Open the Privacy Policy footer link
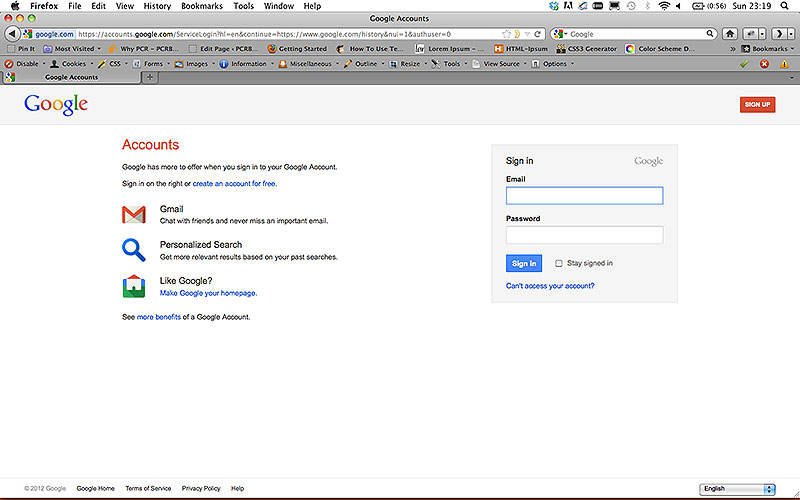Viewport: 800px width, 500px height. coord(201,488)
